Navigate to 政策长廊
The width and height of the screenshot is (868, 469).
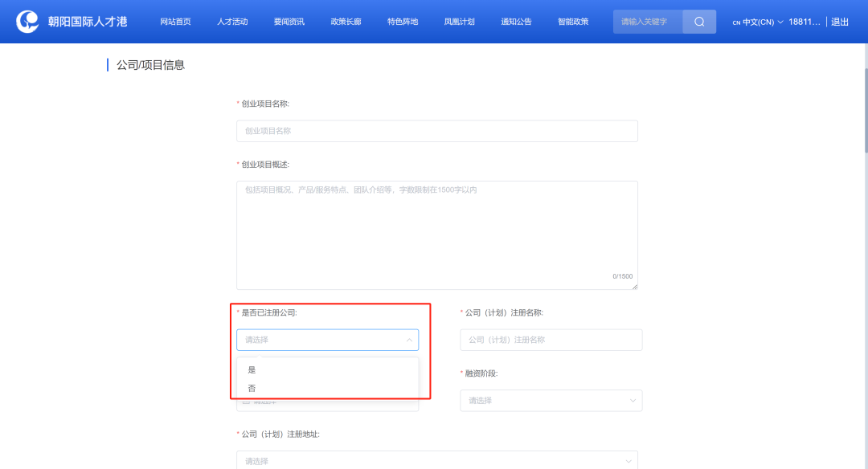[x=346, y=22]
